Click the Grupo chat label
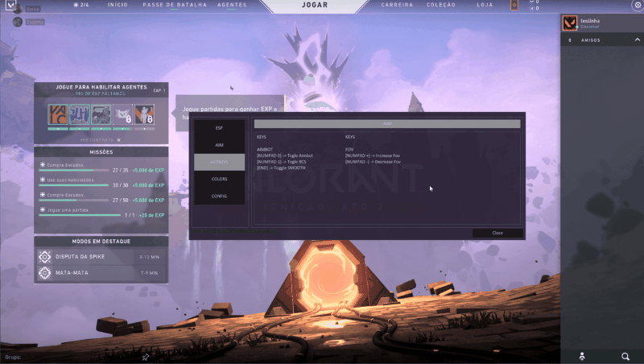 click(x=13, y=357)
